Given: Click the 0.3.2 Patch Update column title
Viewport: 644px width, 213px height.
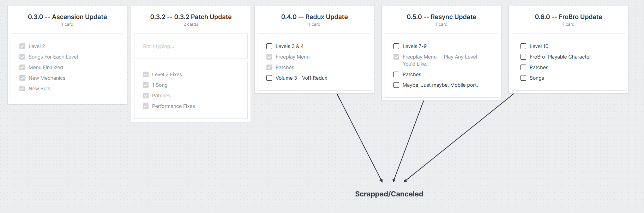Looking at the screenshot, I should (191, 17).
